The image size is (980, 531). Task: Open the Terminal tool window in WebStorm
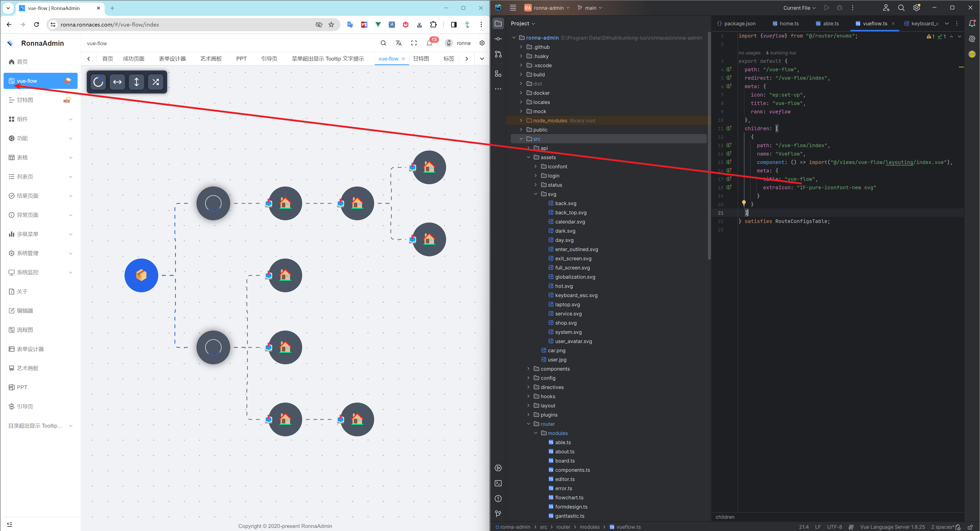coord(498,483)
